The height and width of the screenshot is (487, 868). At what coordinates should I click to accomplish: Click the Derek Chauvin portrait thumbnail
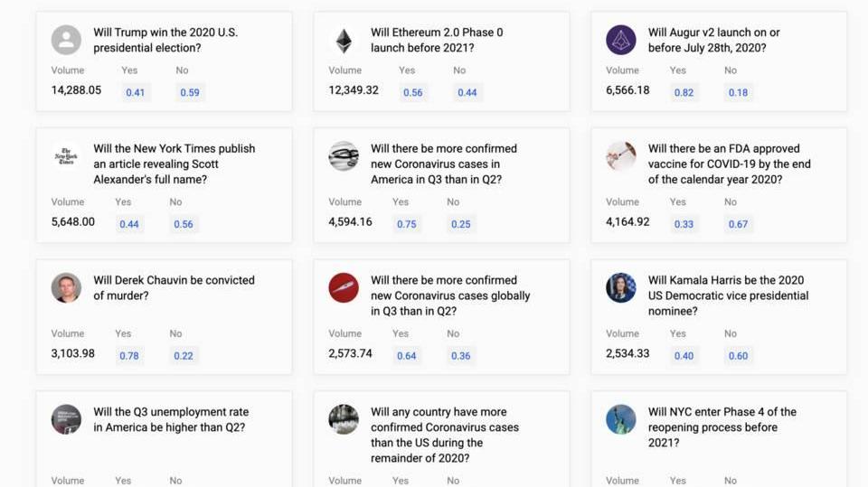click(66, 287)
